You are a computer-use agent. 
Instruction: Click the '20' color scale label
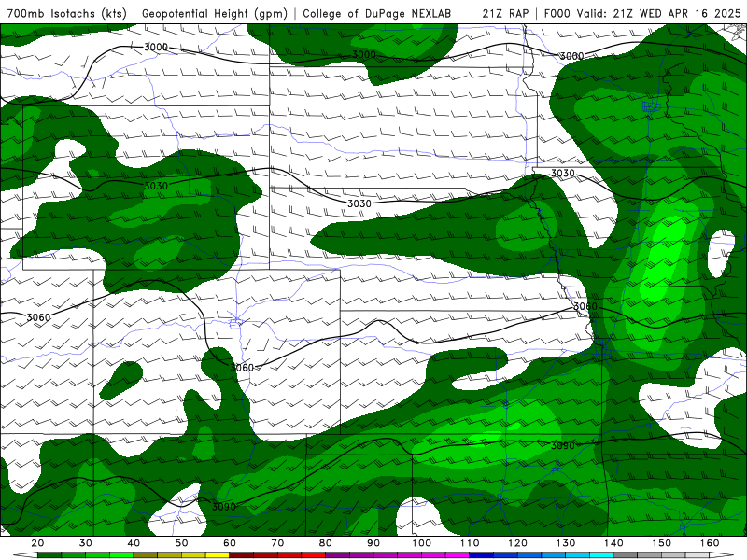(37, 543)
